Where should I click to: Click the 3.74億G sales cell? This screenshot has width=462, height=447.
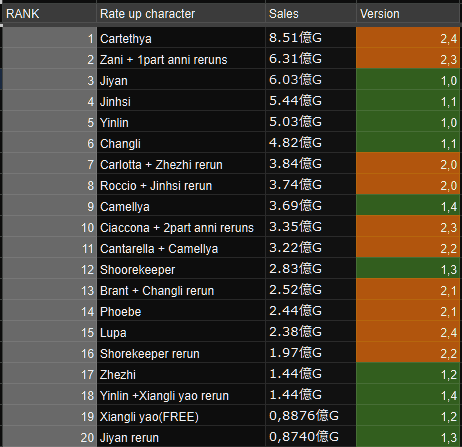[311, 185]
